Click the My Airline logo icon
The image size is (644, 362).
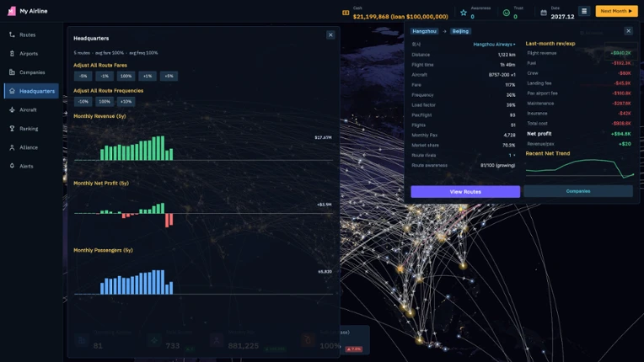click(12, 11)
